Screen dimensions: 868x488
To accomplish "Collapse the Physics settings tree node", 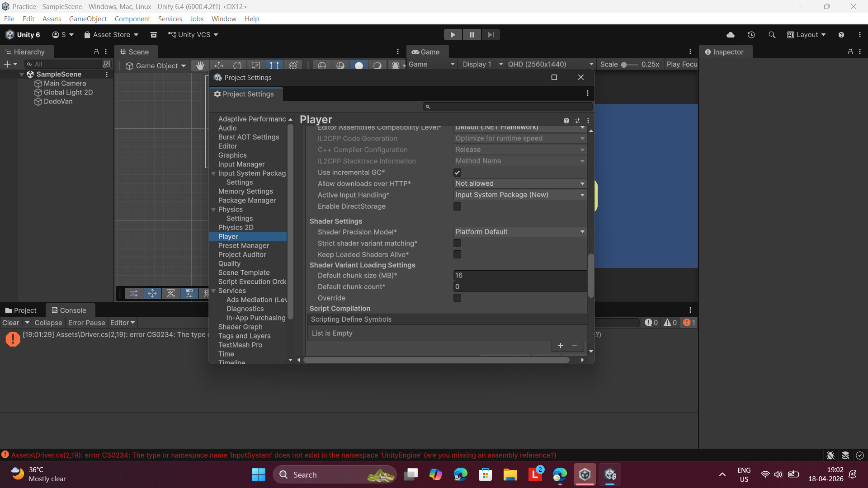I will [x=213, y=210].
